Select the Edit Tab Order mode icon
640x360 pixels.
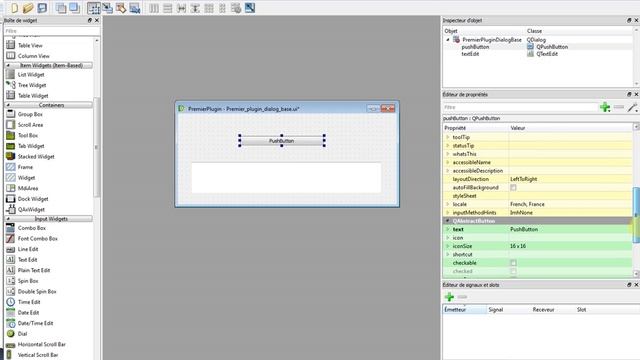134,8
